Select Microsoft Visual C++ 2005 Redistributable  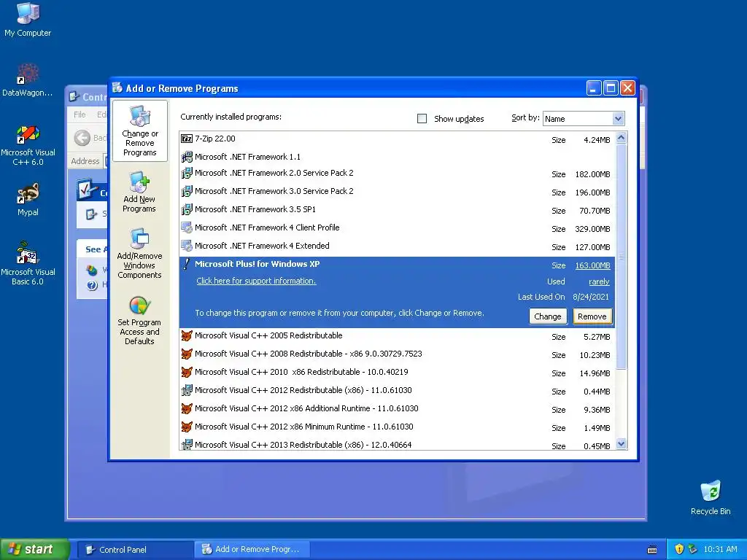[x=398, y=336]
